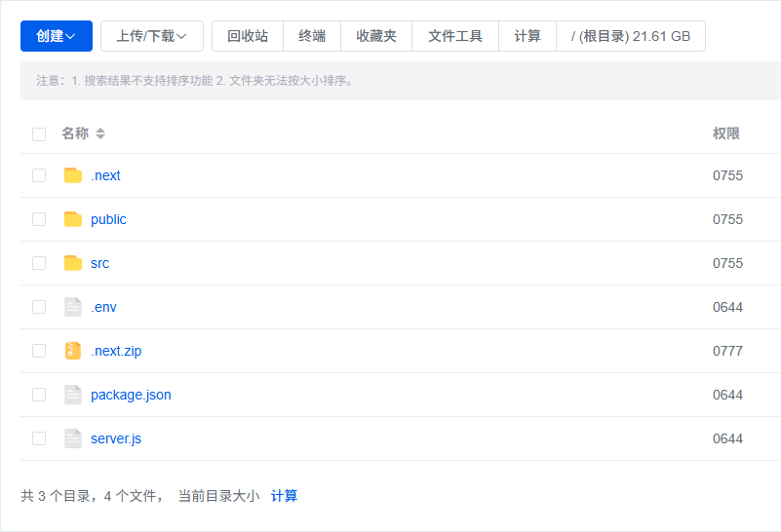The image size is (781, 532).
Task: Open 文件工具 in the toolbar
Action: [x=455, y=36]
